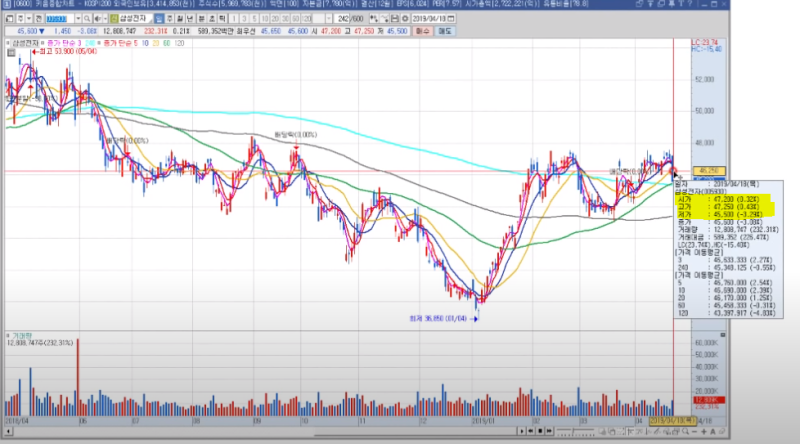
Task: Click the eraser icon at bottom right
Action: [722, 432]
